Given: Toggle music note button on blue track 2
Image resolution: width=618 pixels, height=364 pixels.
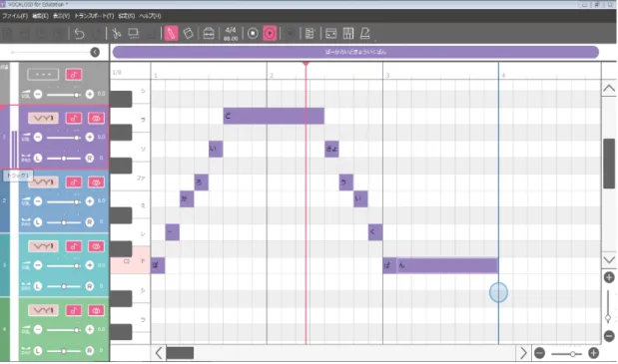Looking at the screenshot, I should 74,182.
